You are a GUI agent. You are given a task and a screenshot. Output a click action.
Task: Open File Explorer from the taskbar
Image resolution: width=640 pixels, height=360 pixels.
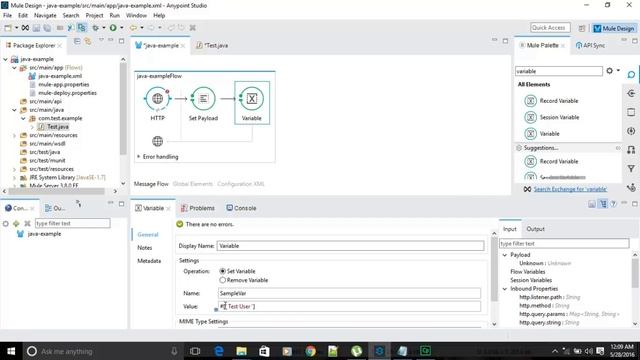tap(241, 351)
